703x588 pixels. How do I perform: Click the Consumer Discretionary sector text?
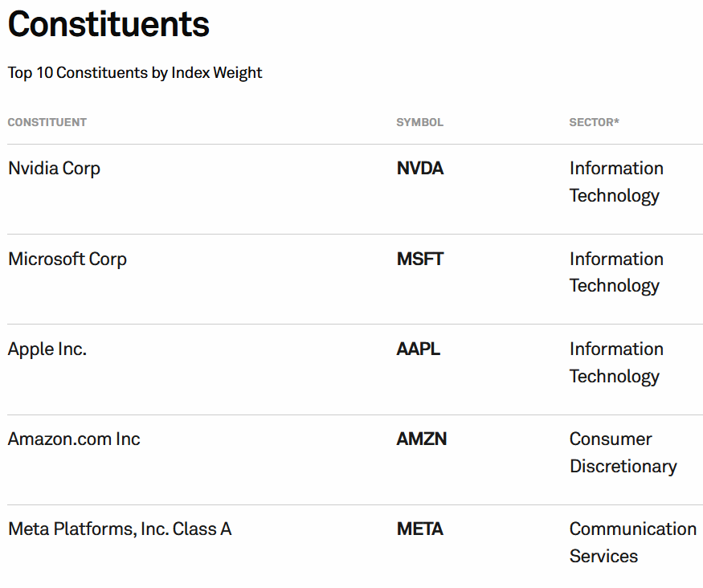[x=623, y=453]
